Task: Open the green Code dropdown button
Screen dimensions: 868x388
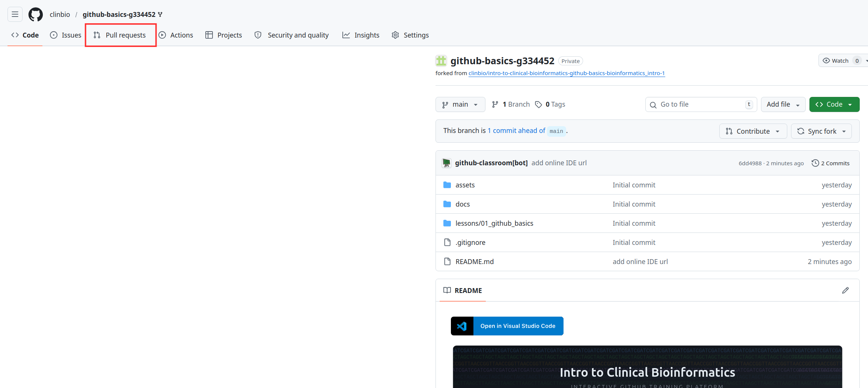Action: 834,104
